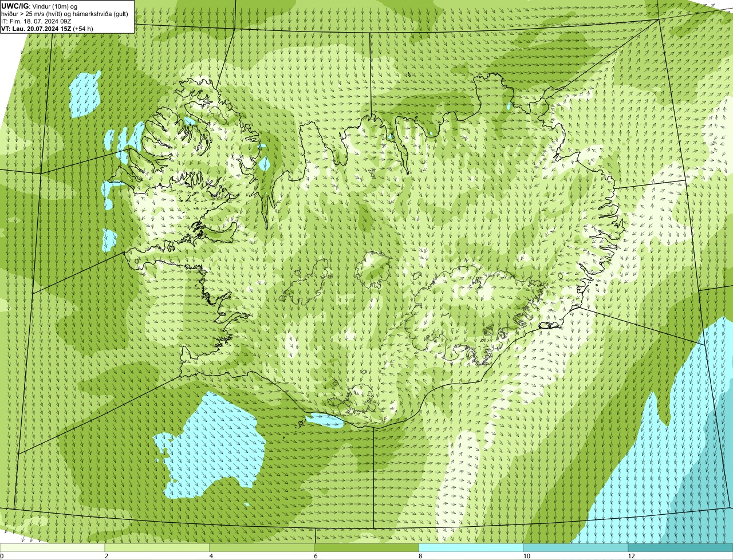Click the '10' tick label on the color scale
The image size is (733, 560).
[526, 556]
